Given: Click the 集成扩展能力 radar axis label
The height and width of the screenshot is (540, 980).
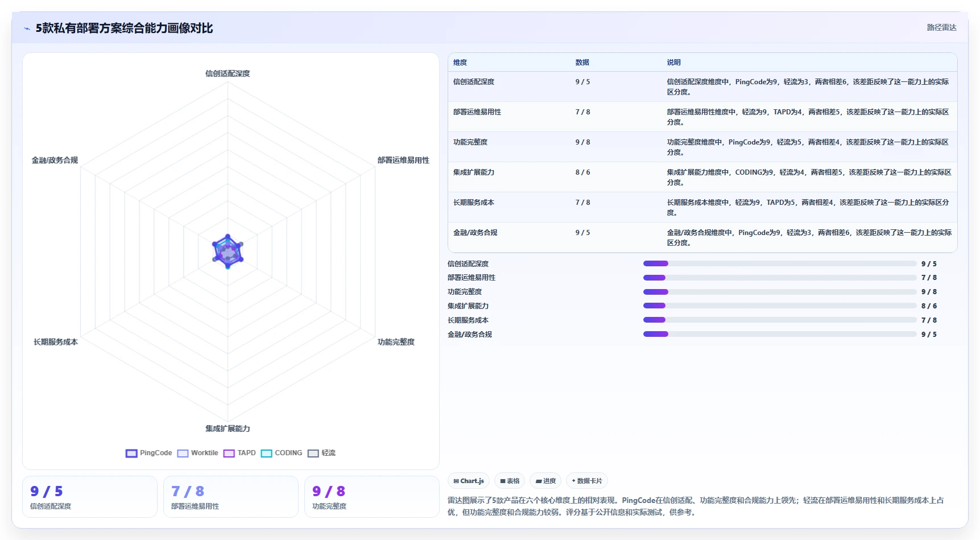Looking at the screenshot, I should [x=228, y=428].
